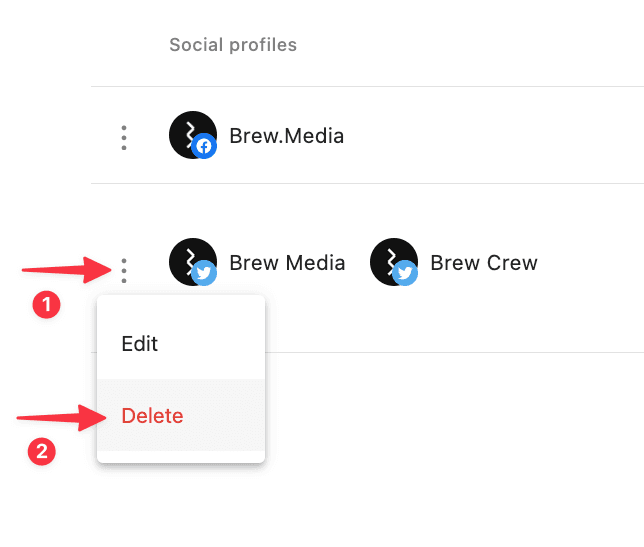Choose Delete from the context menu
Screen dimensions: 644x547
click(x=152, y=416)
